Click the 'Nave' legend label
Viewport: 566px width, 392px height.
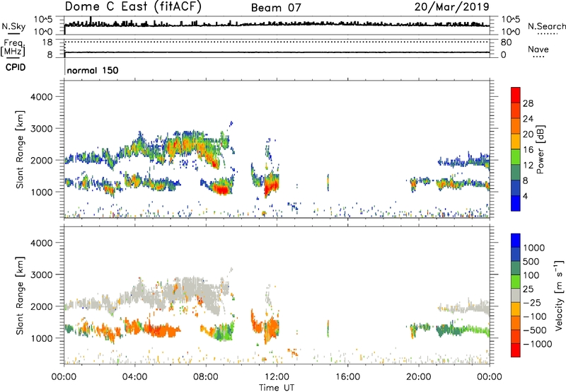(538, 49)
